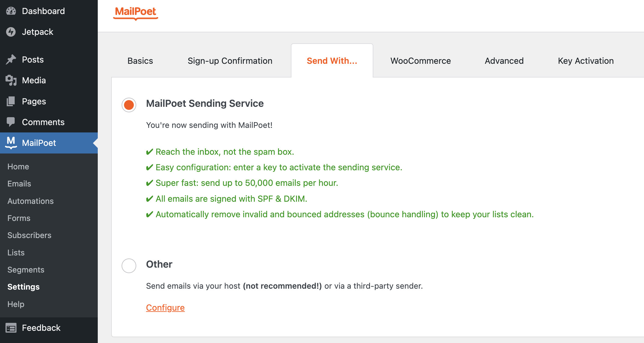644x343 pixels.
Task: Open Segments in MailPoet submenu
Action: point(26,270)
